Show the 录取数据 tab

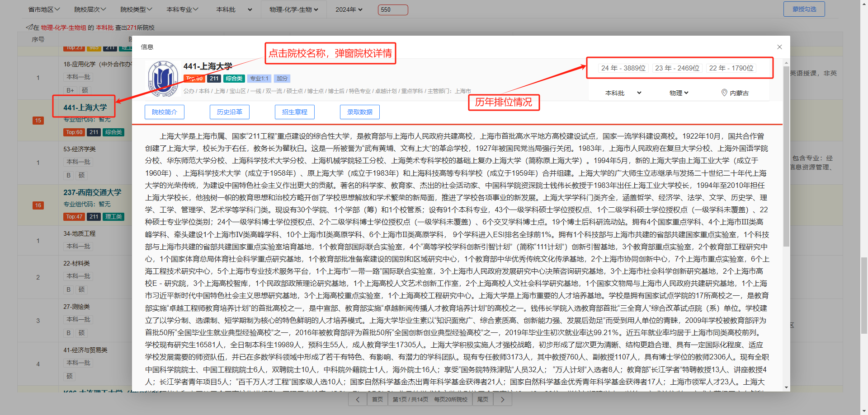360,112
